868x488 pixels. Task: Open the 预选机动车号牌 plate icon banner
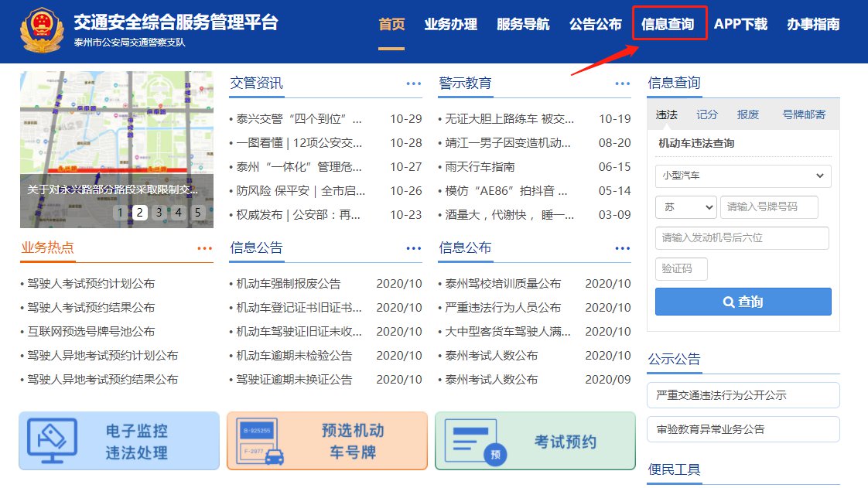click(x=326, y=441)
